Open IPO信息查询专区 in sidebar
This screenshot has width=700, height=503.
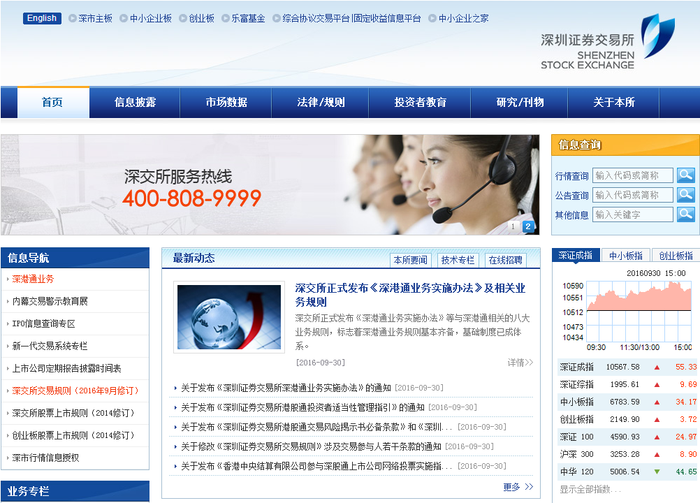coord(43,324)
